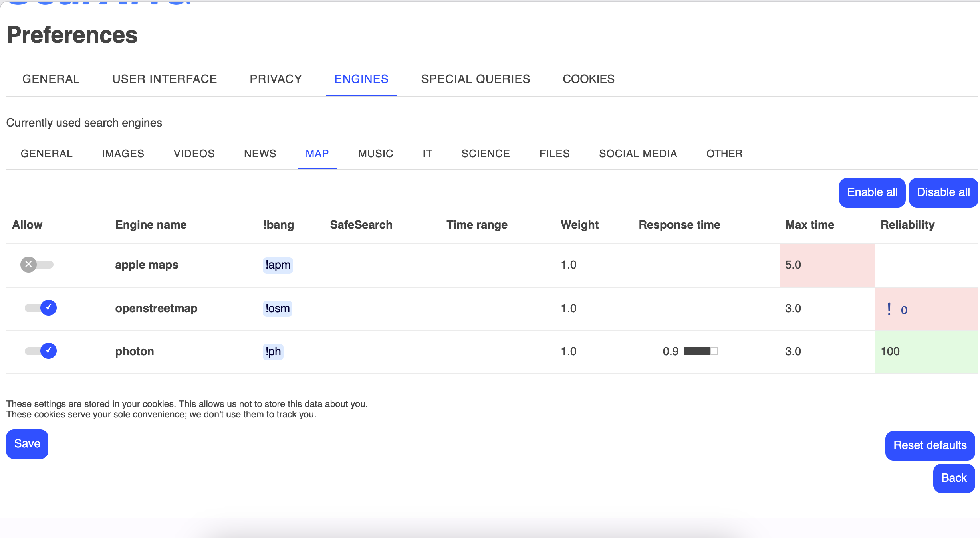This screenshot has height=538, width=980.
Task: Click the Disable all button
Action: [943, 192]
